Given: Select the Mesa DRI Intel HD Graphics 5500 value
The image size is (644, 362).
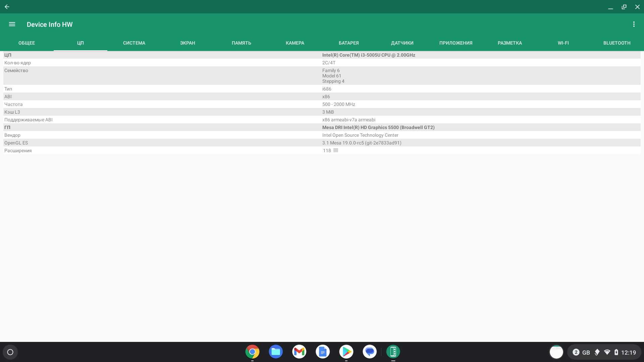Looking at the screenshot, I should [x=378, y=127].
